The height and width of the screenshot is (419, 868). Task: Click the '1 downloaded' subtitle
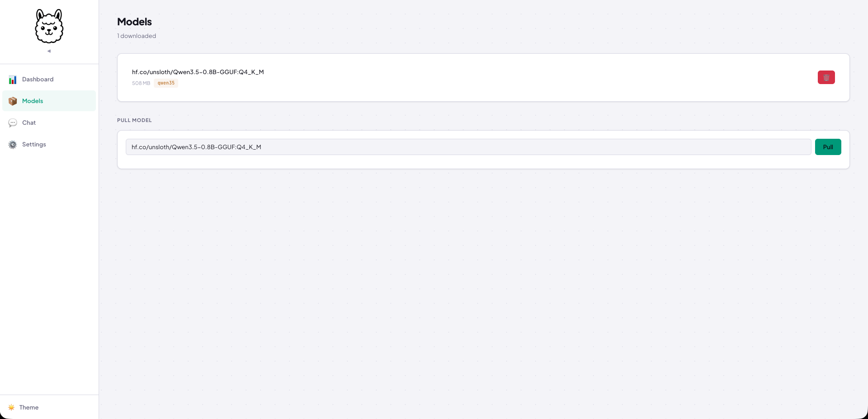coord(137,36)
